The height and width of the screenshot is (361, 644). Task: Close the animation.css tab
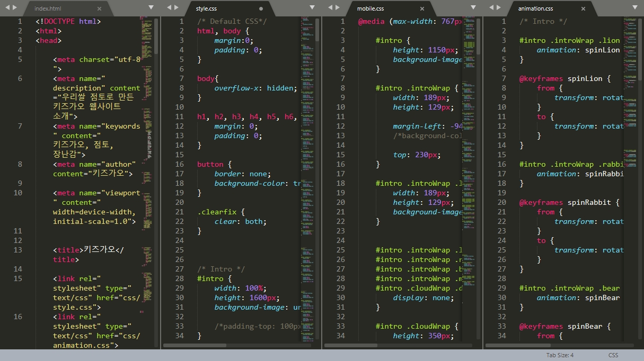tap(583, 9)
